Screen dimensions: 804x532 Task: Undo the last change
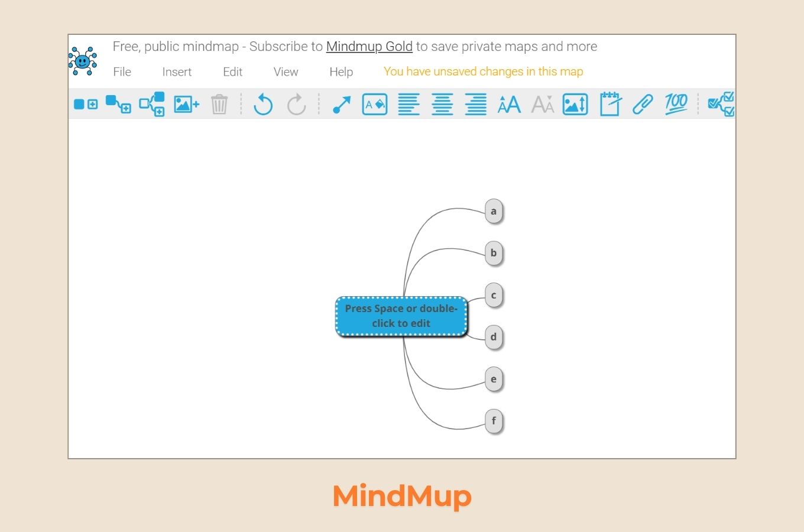(263, 105)
